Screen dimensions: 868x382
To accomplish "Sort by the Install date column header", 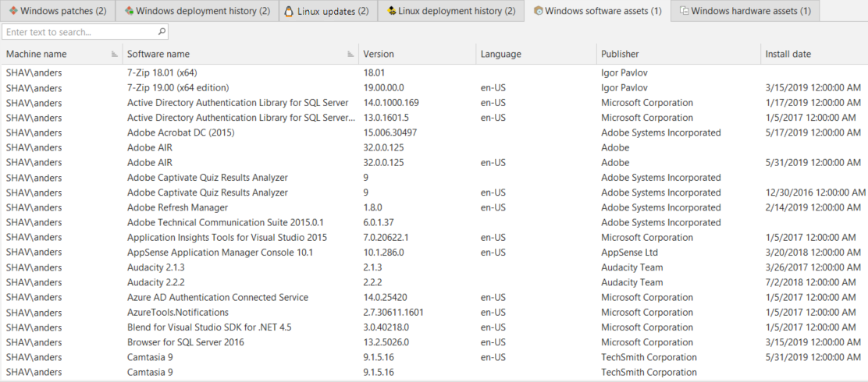I will click(813, 54).
